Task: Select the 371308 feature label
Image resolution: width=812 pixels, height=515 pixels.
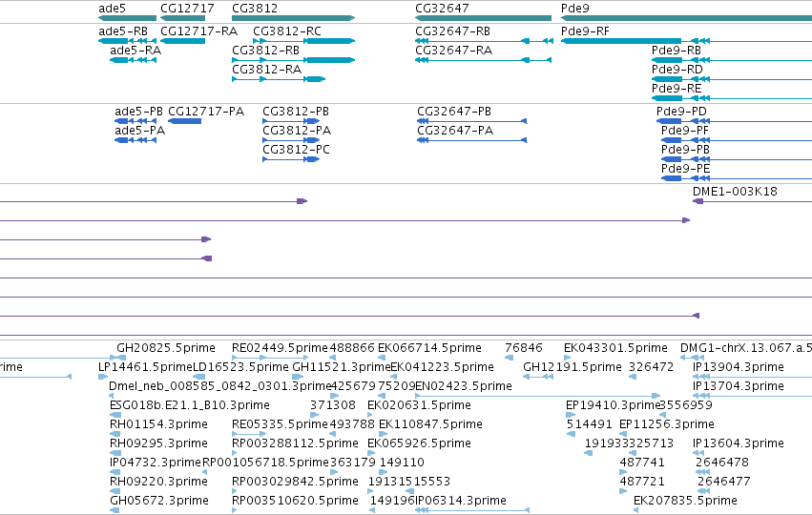Action: point(333,405)
